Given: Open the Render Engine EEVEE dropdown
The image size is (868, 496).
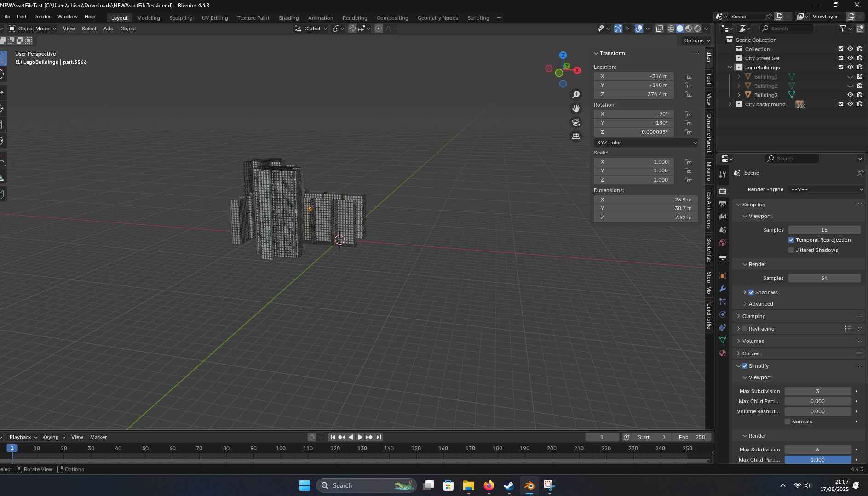Looking at the screenshot, I should click(826, 189).
